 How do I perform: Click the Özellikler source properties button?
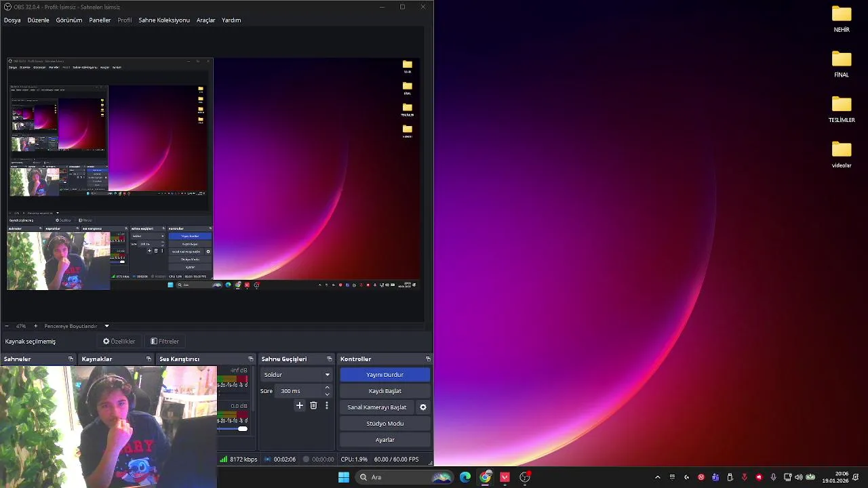[119, 342]
